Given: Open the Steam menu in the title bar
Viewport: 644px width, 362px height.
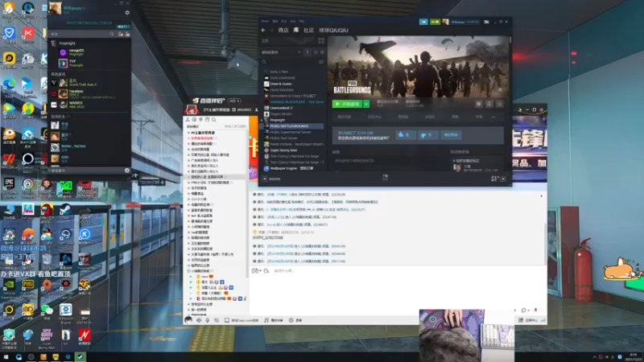Looking at the screenshot, I should [266, 21].
